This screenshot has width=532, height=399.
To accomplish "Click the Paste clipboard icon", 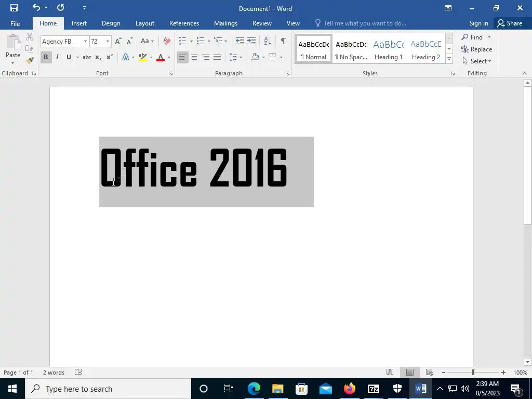I will coord(14,42).
